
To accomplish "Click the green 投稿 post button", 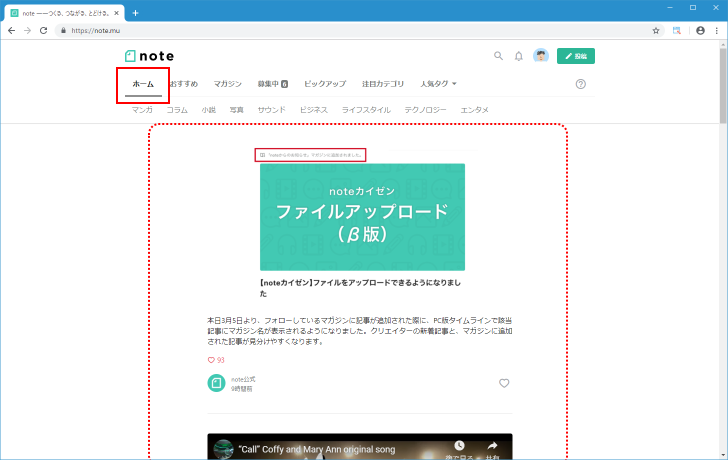I will (x=576, y=56).
